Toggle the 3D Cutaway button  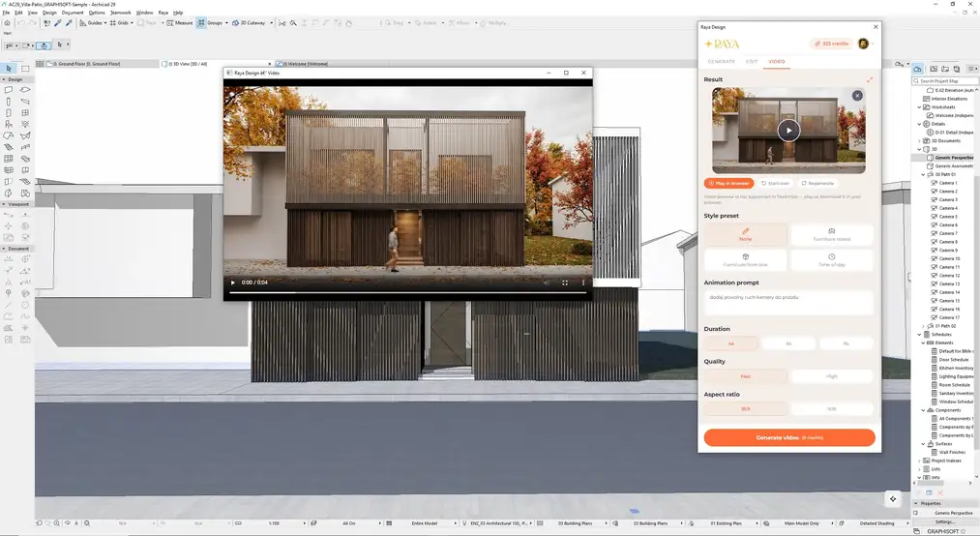248,23
